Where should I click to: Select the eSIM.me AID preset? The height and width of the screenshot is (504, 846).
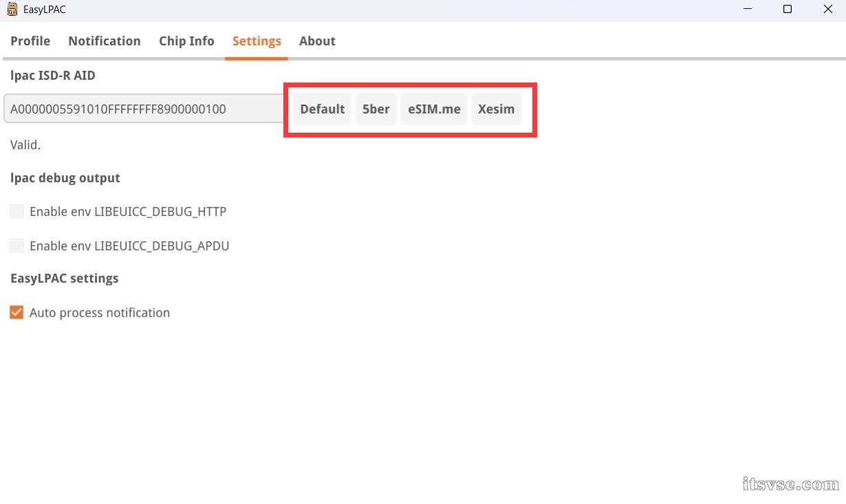(434, 109)
